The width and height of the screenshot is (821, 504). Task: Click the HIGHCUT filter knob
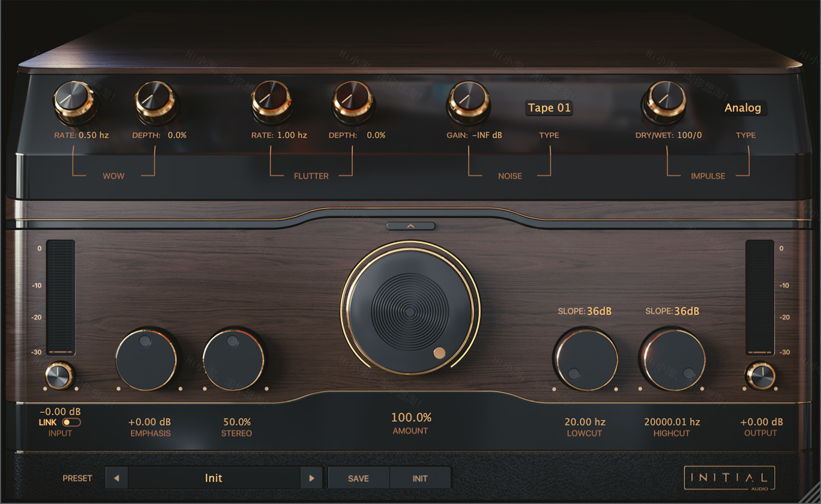(672, 358)
